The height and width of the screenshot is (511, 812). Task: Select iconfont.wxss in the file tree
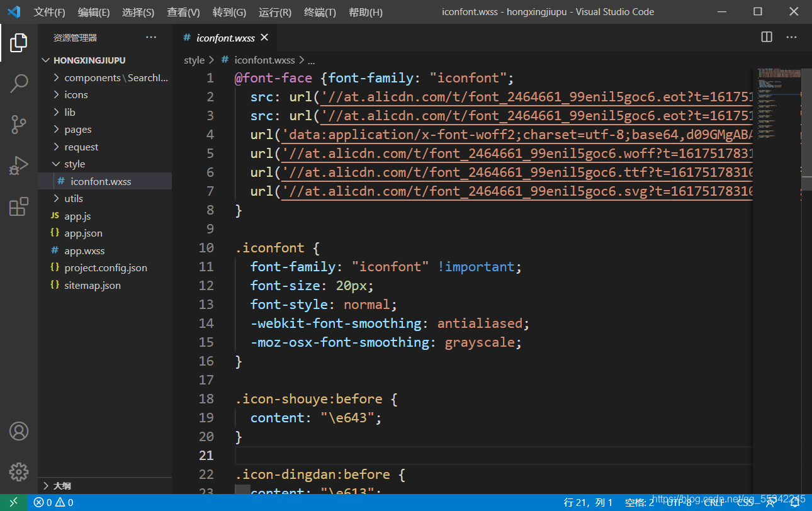[104, 182]
